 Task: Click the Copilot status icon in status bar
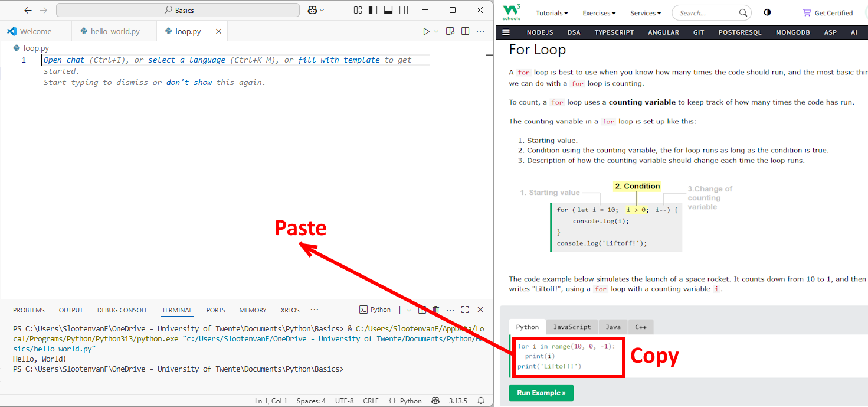click(x=435, y=401)
